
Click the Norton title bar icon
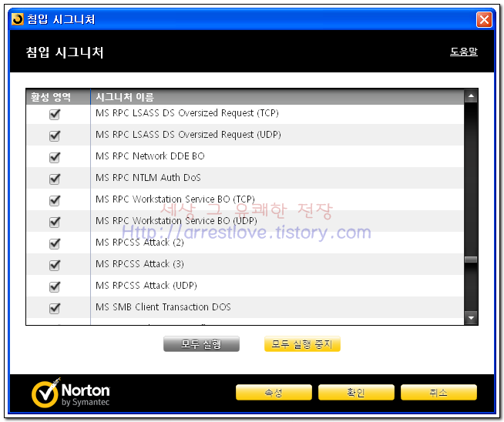click(x=18, y=19)
